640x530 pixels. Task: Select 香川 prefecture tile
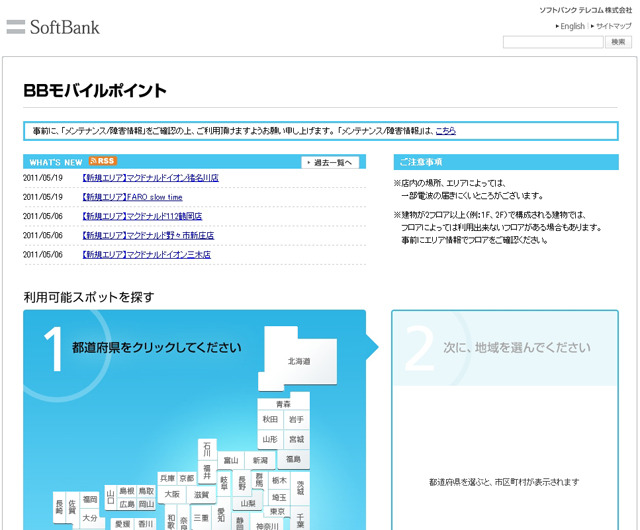tap(145, 524)
